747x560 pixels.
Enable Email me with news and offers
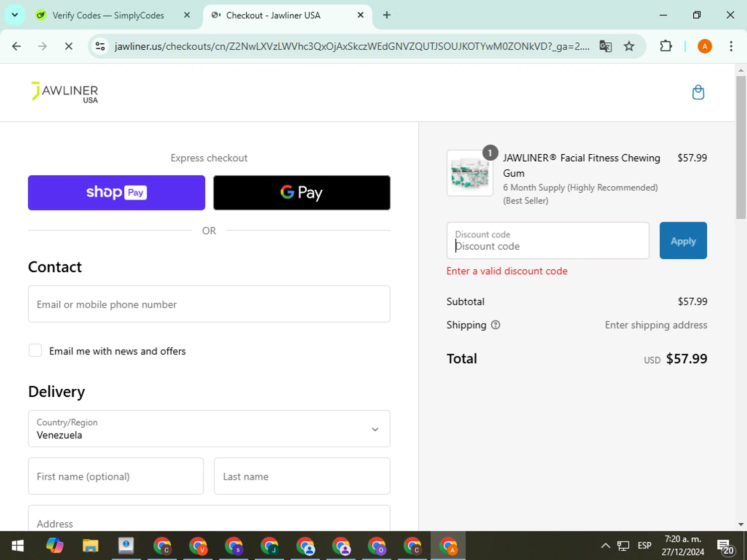pyautogui.click(x=35, y=350)
